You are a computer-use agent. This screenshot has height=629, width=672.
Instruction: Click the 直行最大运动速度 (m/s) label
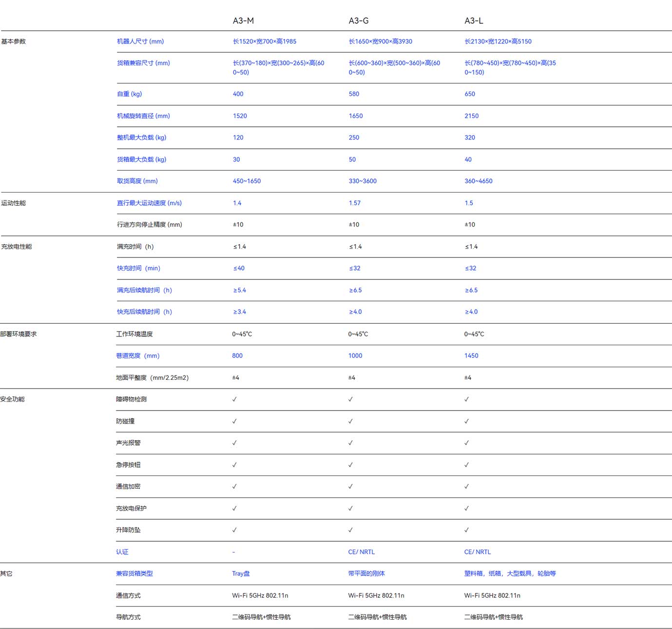pyautogui.click(x=149, y=203)
